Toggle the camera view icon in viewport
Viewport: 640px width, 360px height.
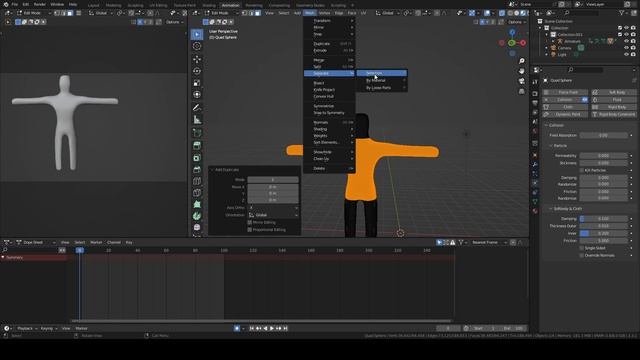tap(522, 81)
